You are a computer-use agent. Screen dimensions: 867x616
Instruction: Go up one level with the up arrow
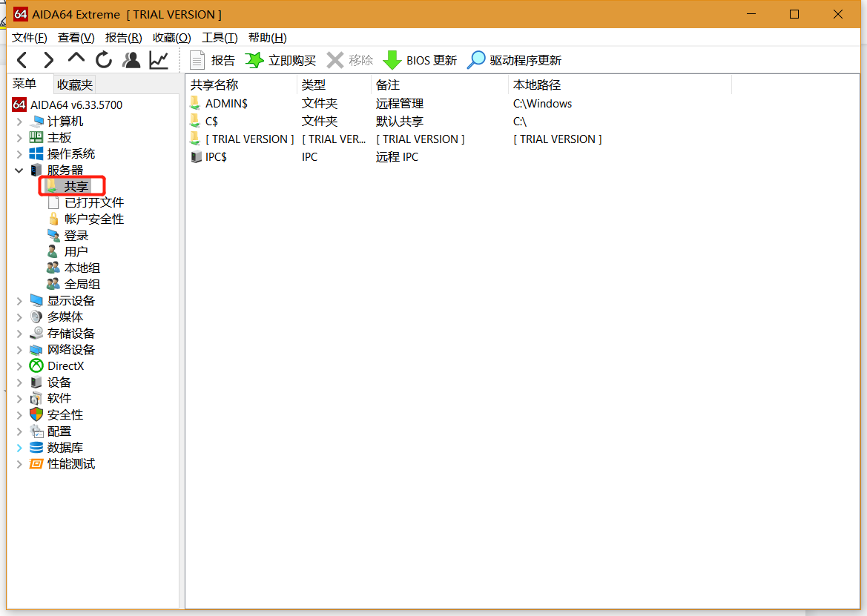click(76, 59)
